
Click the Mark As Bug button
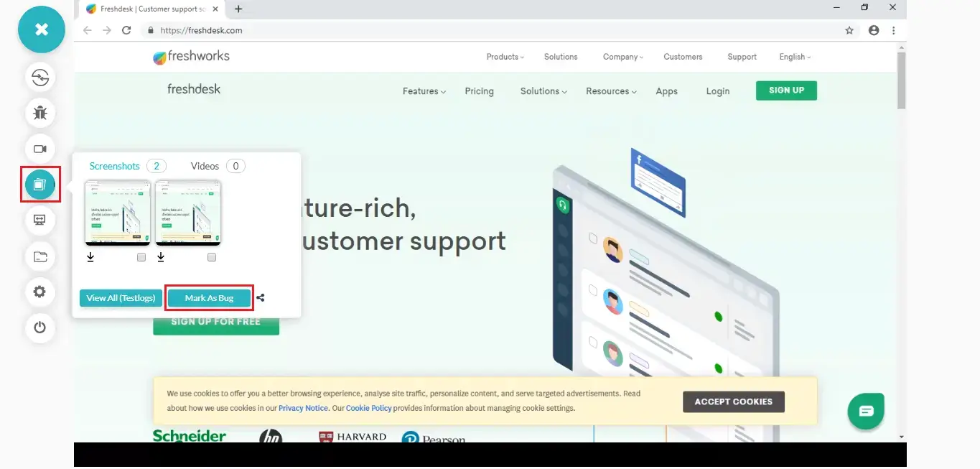(x=209, y=298)
